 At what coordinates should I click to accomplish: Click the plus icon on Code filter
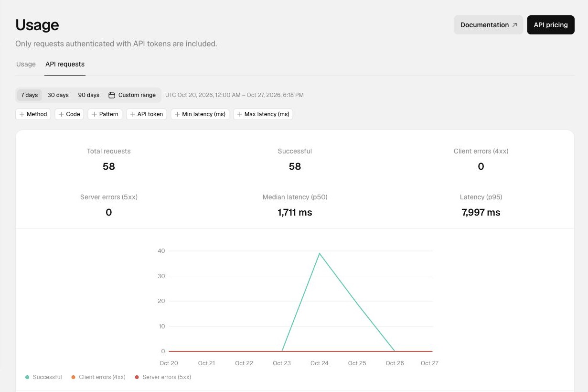pos(61,114)
